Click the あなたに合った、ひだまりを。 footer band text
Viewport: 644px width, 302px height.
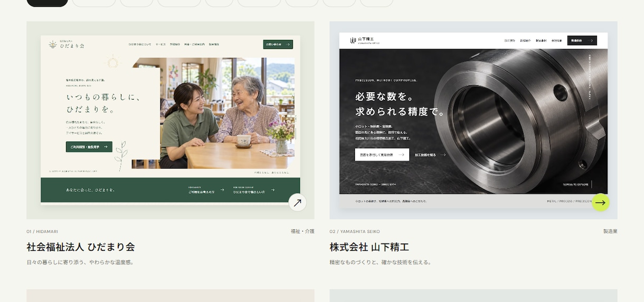(91, 190)
